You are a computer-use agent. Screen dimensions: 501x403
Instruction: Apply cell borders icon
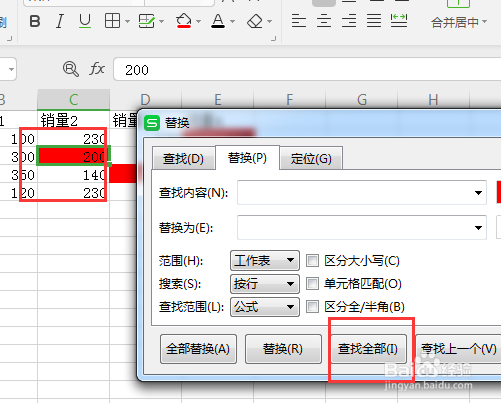[112, 21]
